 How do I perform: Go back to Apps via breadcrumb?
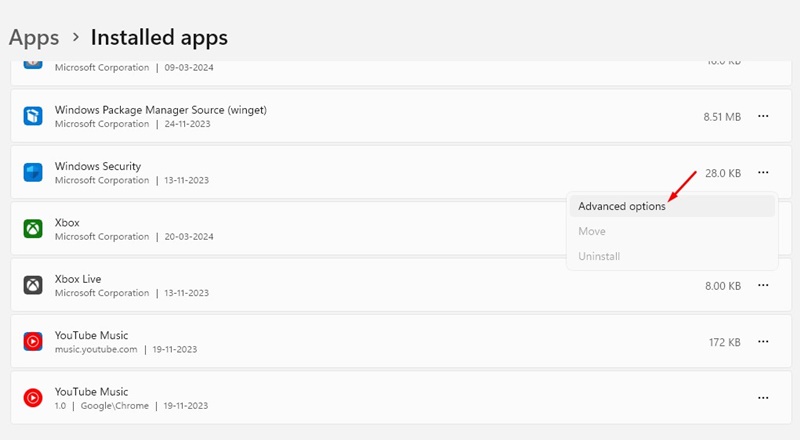coord(33,38)
